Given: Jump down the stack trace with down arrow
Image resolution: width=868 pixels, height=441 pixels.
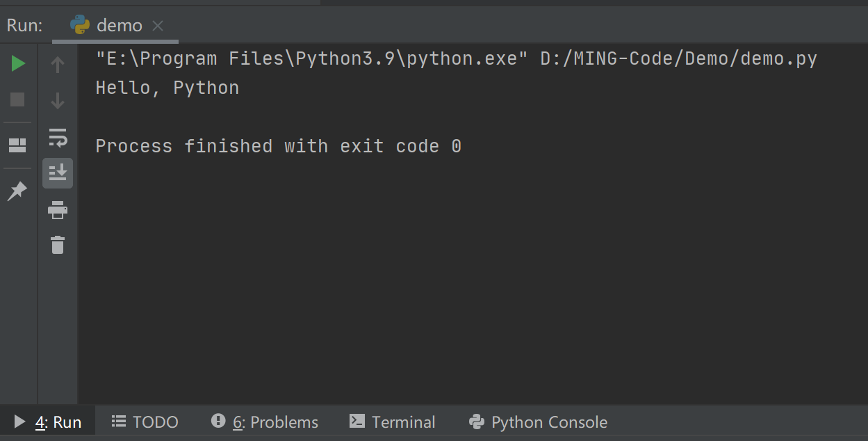Looking at the screenshot, I should [x=58, y=101].
